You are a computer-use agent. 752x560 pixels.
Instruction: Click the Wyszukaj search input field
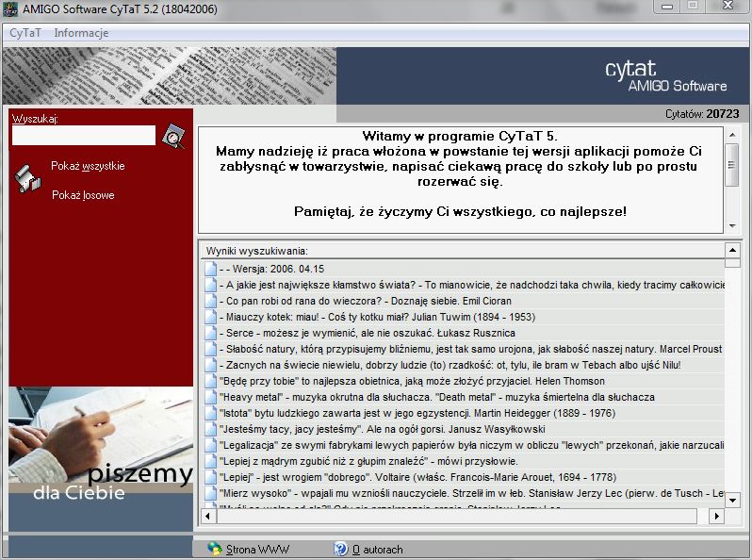click(84, 136)
